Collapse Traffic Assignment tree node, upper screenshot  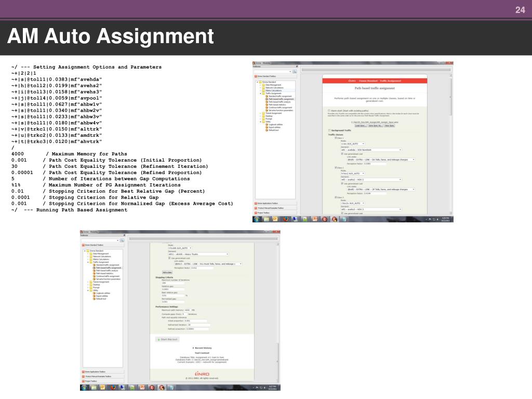click(261, 94)
